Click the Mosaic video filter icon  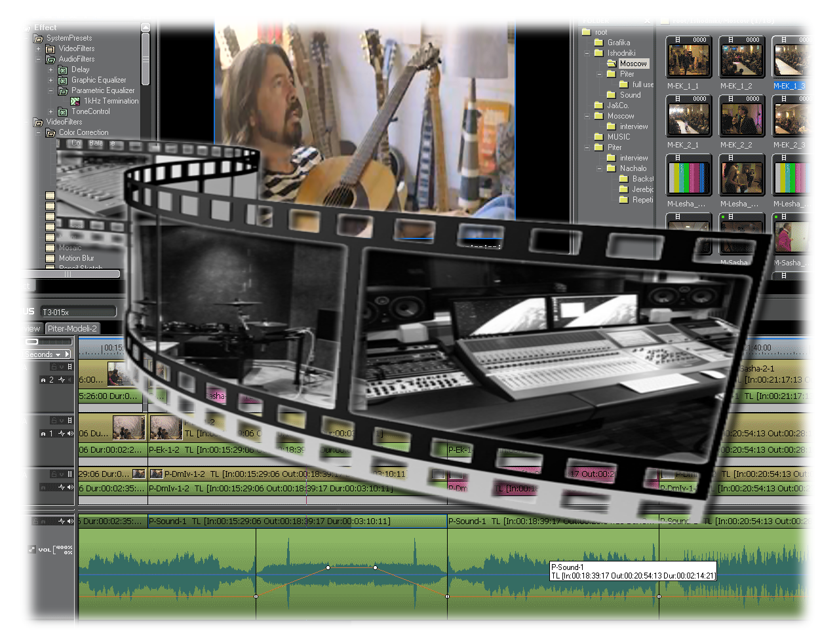click(x=50, y=248)
